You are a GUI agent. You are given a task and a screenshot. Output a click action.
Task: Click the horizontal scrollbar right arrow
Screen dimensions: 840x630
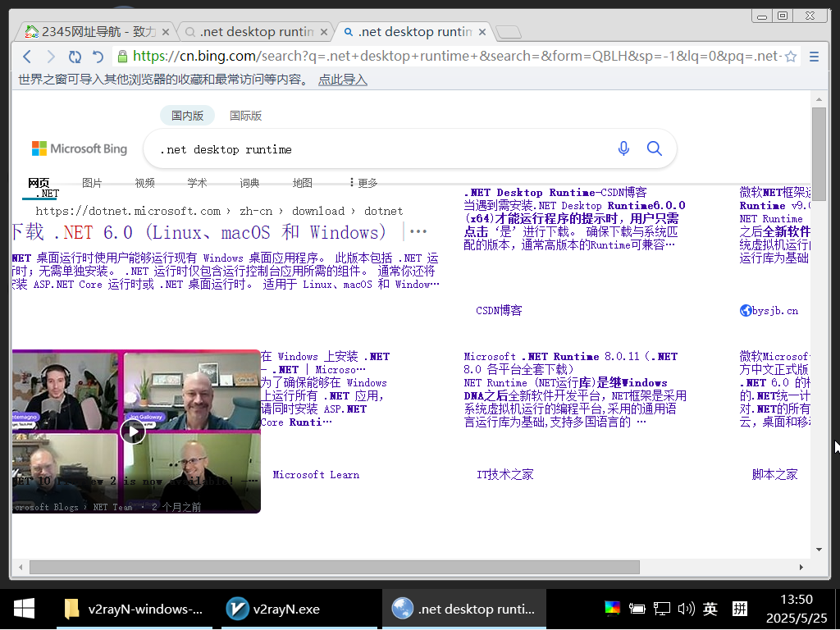pyautogui.click(x=801, y=568)
